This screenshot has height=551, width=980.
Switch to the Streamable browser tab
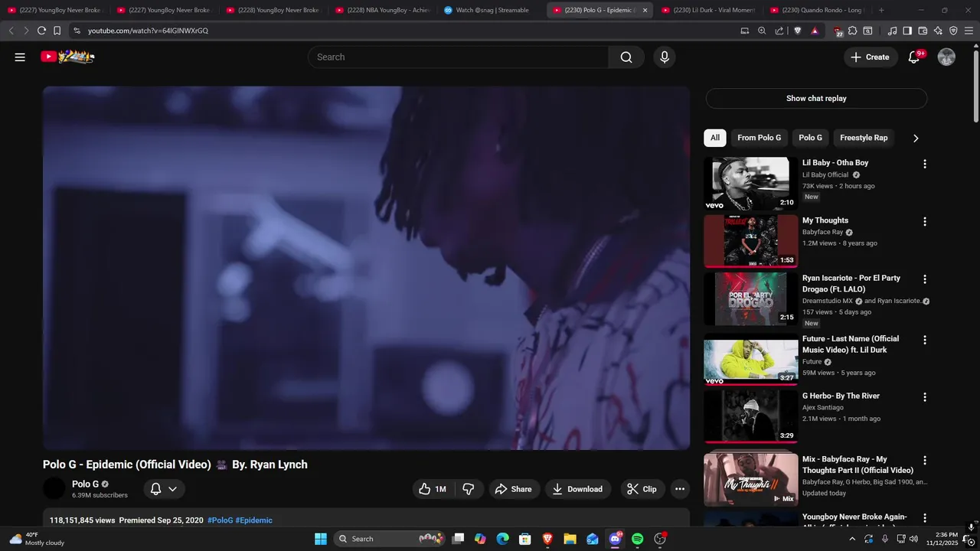[x=490, y=10]
